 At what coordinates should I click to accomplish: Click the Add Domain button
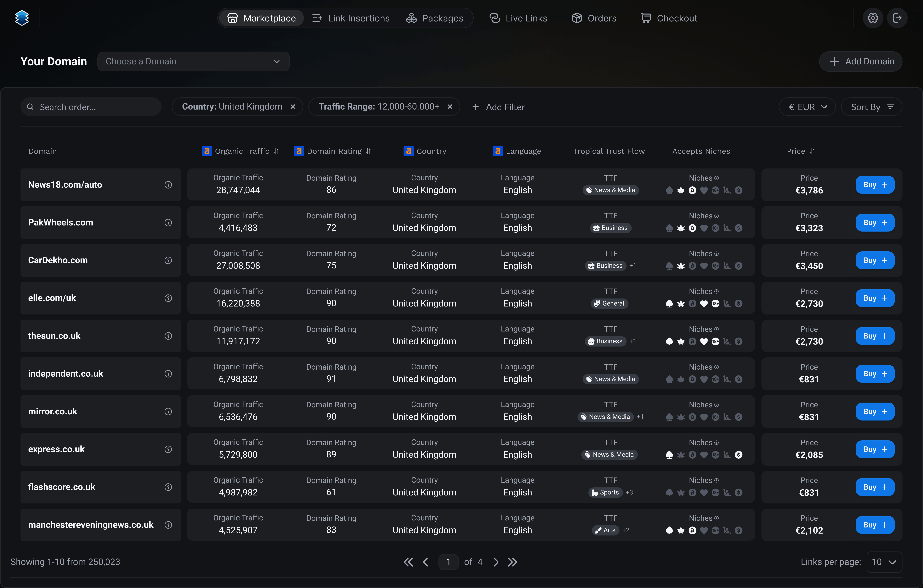click(861, 61)
